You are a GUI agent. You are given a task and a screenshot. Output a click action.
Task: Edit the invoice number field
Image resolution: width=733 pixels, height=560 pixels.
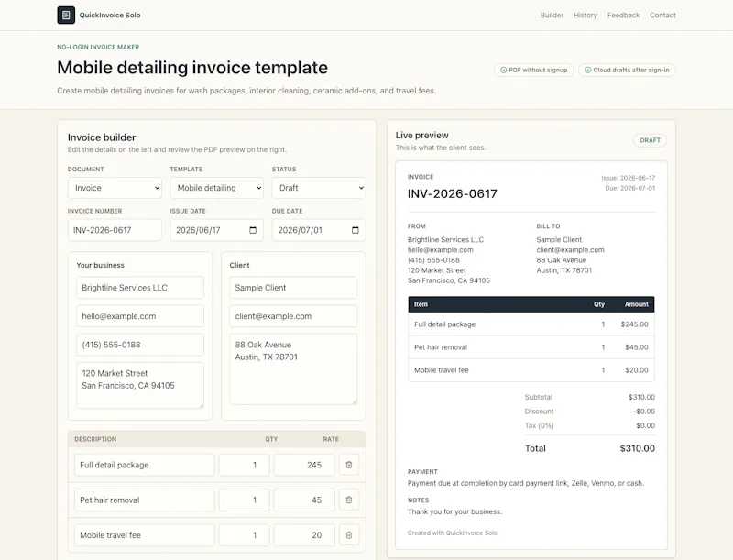point(115,230)
